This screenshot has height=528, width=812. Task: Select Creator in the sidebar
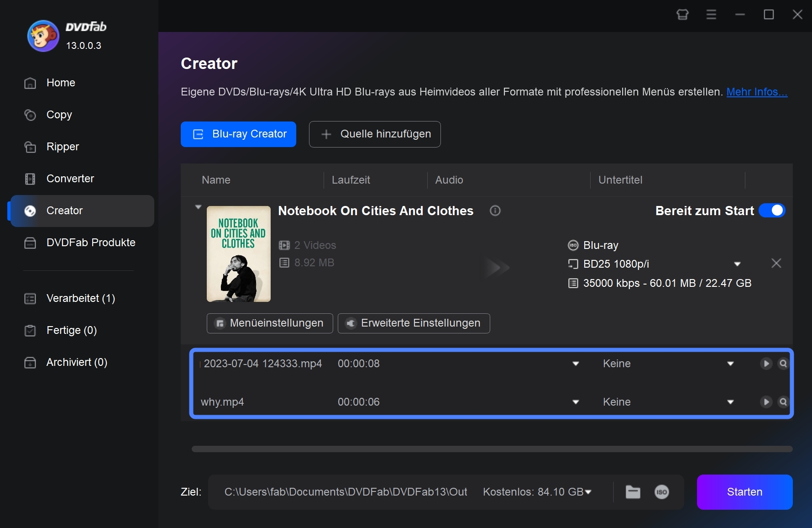point(82,211)
